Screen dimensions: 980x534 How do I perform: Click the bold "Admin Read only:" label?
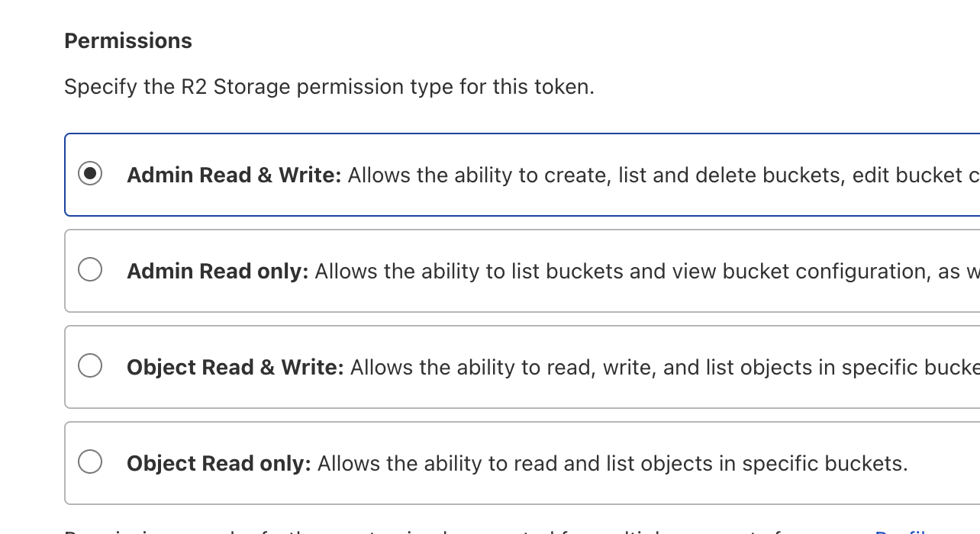[x=217, y=272]
